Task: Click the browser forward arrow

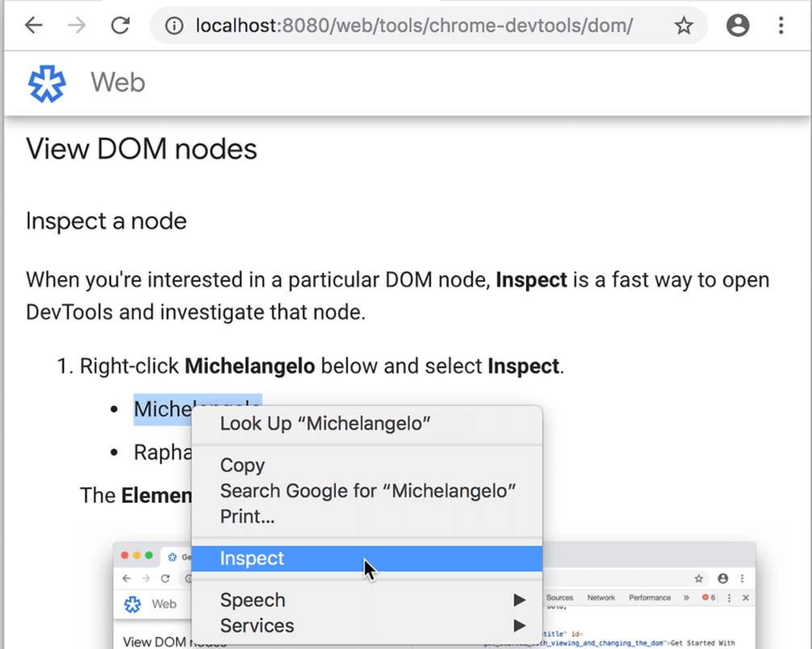Action: (x=77, y=25)
